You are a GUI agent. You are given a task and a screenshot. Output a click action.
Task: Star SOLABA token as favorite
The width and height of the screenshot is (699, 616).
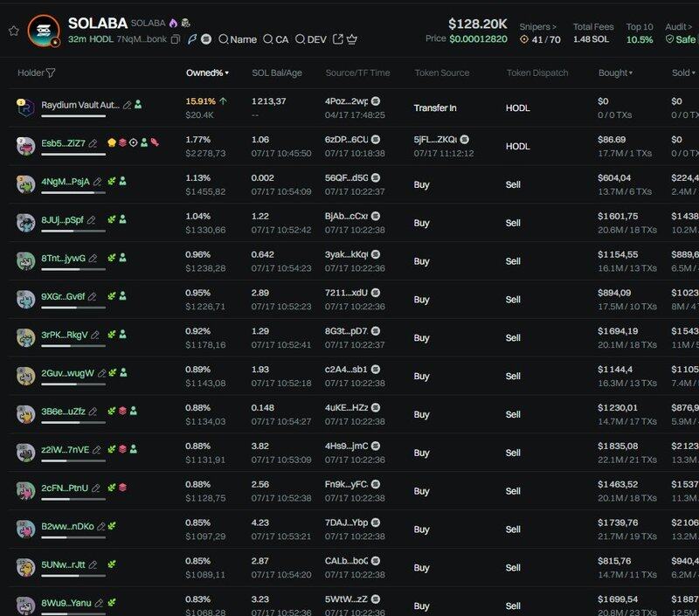[13, 31]
